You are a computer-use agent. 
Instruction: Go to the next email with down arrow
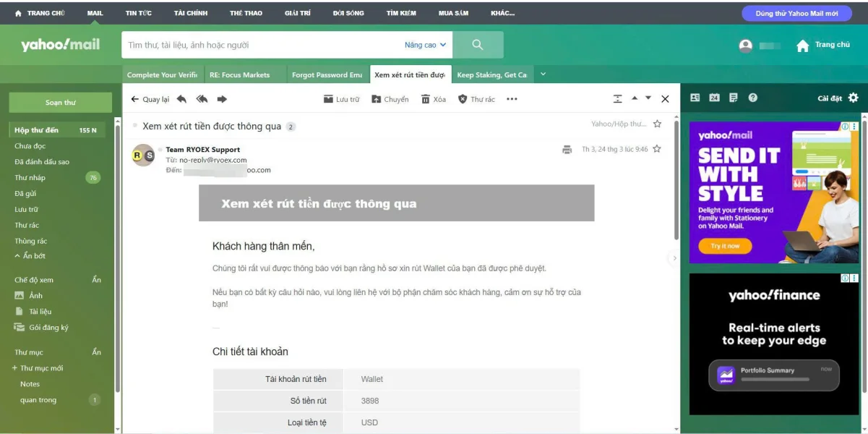(648, 98)
